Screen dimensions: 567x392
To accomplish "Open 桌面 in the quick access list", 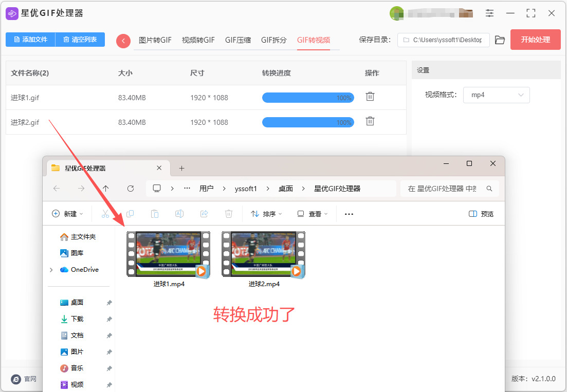I will [x=71, y=303].
